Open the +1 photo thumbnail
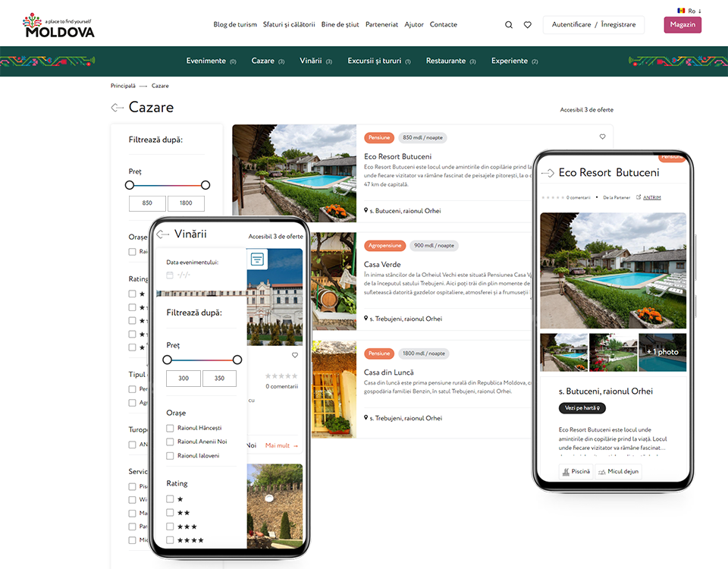Image resolution: width=728 pixels, height=569 pixels. tap(662, 352)
